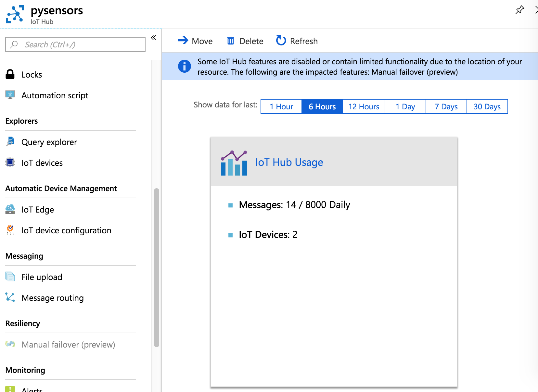Click the sidebar vertical scrollbar
This screenshot has height=392, width=538.
pyautogui.click(x=157, y=267)
